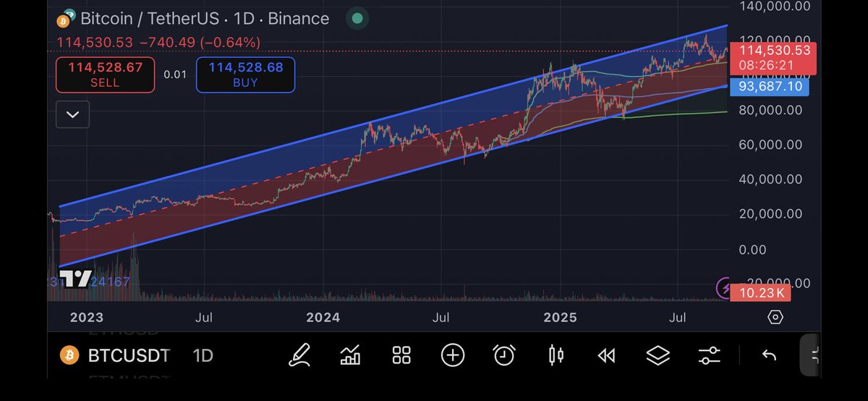Viewport: 868px width, 401px height.
Task: Change the 1D interval selector
Action: click(203, 355)
